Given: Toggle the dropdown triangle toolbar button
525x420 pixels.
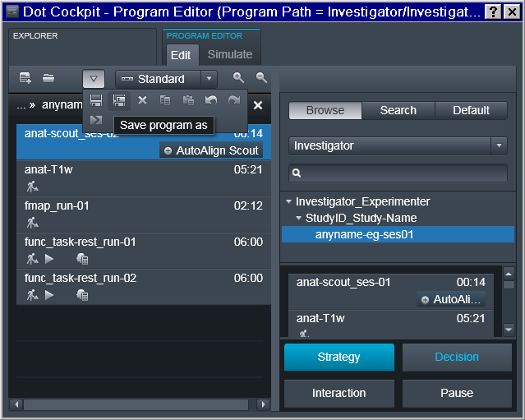Looking at the screenshot, I should coord(94,79).
